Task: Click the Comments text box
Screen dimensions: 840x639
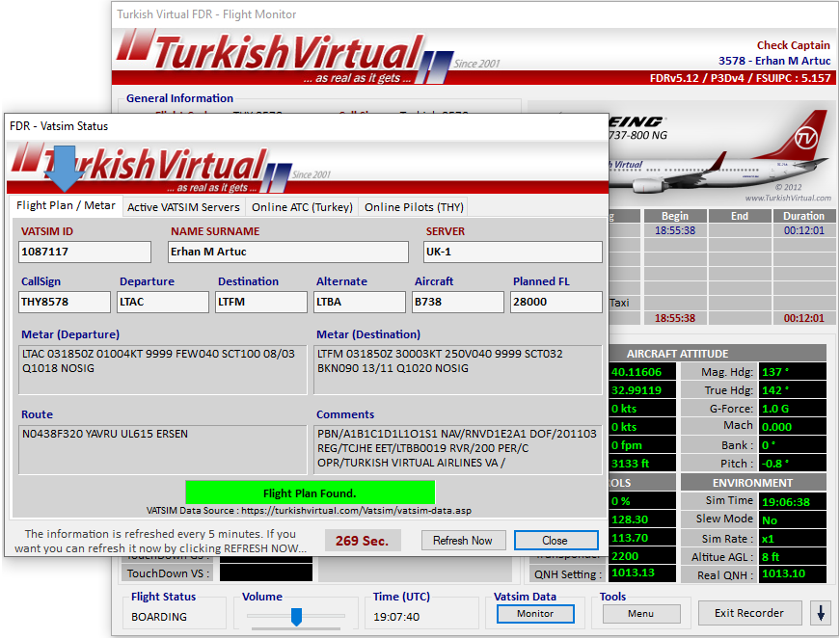Action: [458, 450]
